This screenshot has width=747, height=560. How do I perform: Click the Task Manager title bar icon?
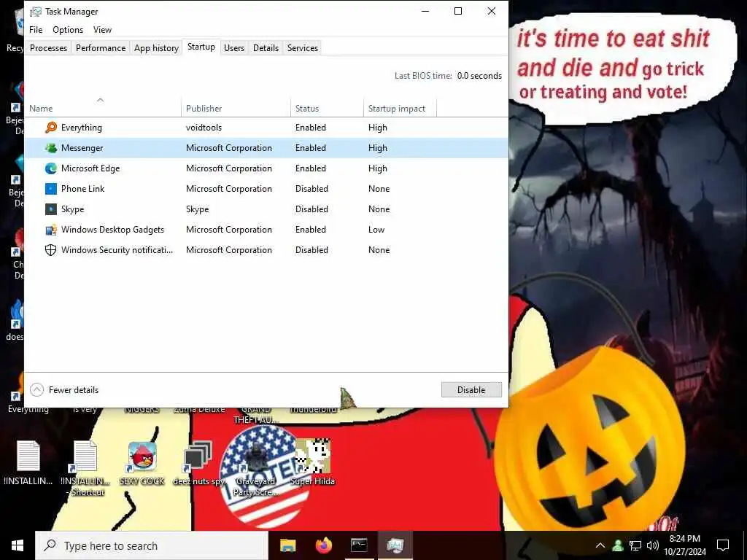36,12
